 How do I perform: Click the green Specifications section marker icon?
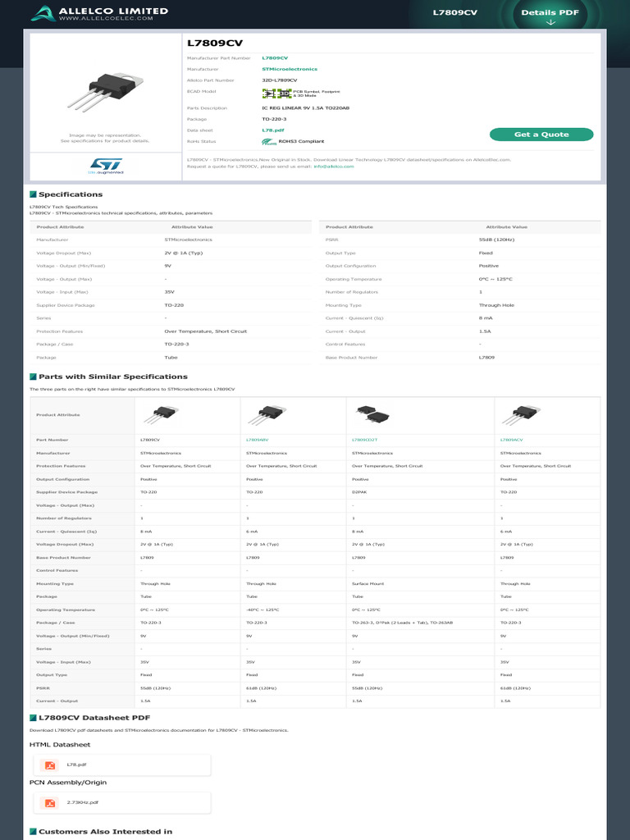(33, 194)
